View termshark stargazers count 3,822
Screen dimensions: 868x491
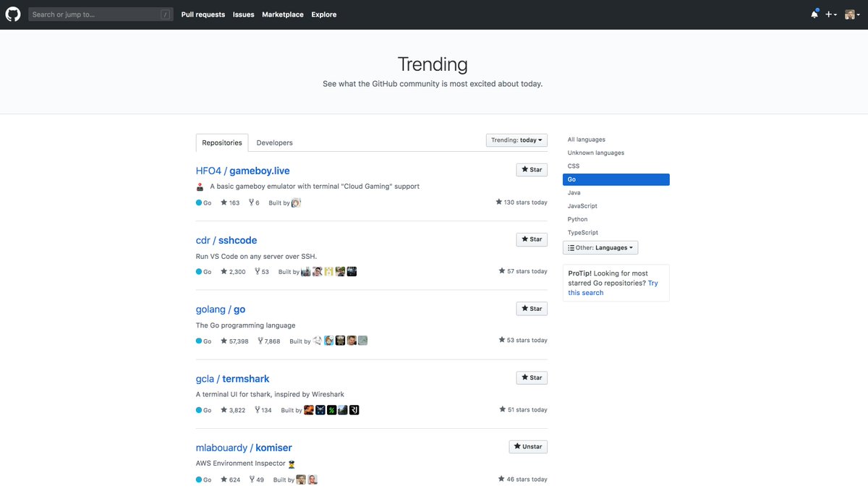tap(233, 410)
